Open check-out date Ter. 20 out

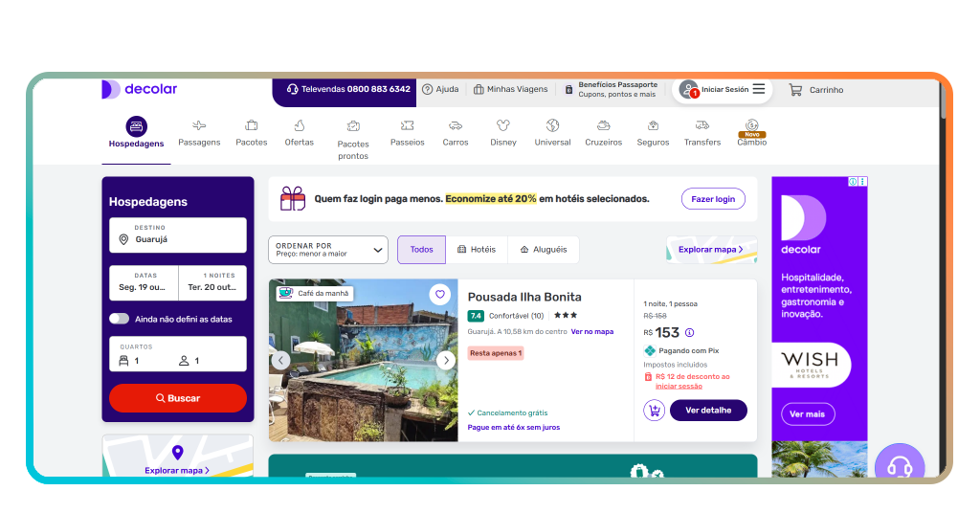[x=212, y=283]
